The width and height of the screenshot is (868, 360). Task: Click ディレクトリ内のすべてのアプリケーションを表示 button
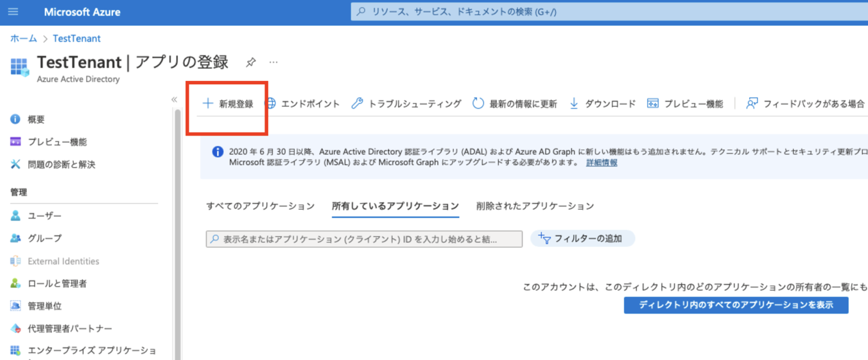point(736,305)
